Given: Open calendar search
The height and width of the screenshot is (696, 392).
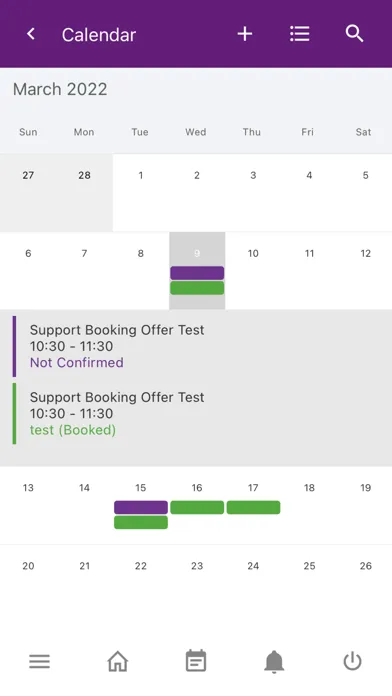Looking at the screenshot, I should tap(354, 34).
